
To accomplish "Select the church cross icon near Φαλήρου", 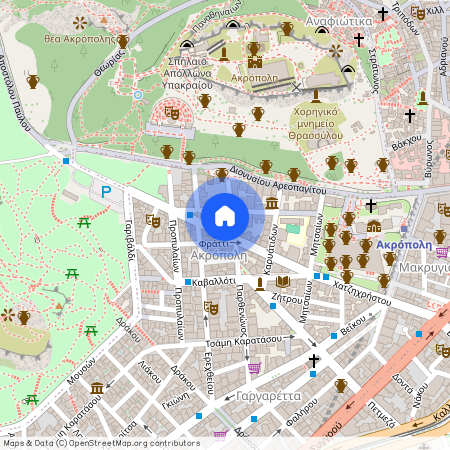I will [314, 360].
